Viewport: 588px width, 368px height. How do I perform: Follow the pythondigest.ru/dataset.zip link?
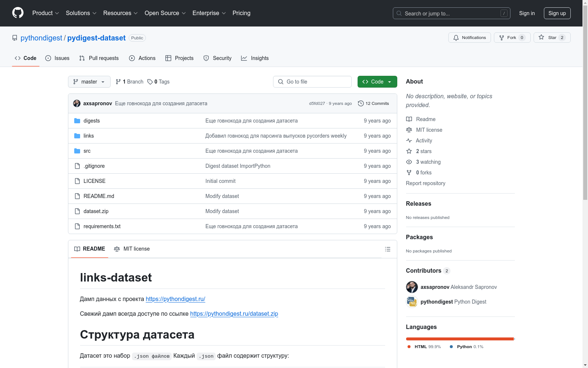[234, 314]
